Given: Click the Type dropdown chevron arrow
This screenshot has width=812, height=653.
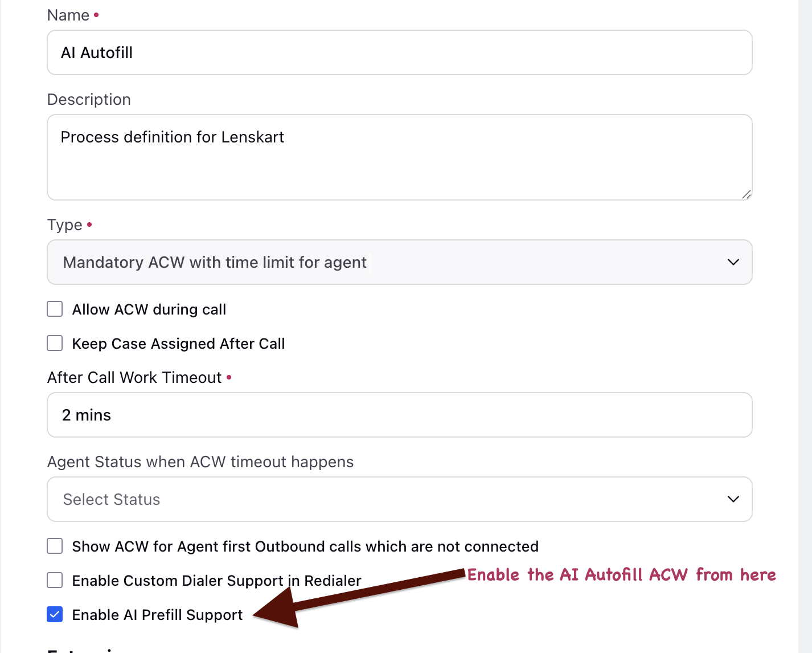Looking at the screenshot, I should pos(733,262).
